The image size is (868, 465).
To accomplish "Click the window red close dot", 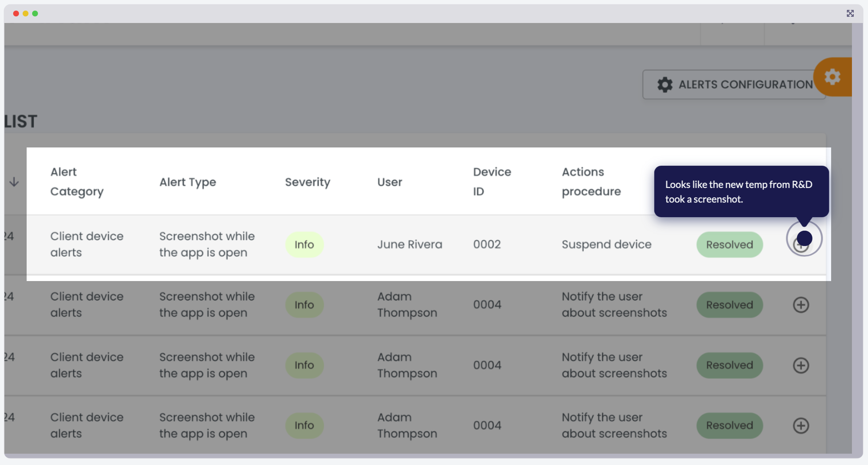I will (16, 14).
